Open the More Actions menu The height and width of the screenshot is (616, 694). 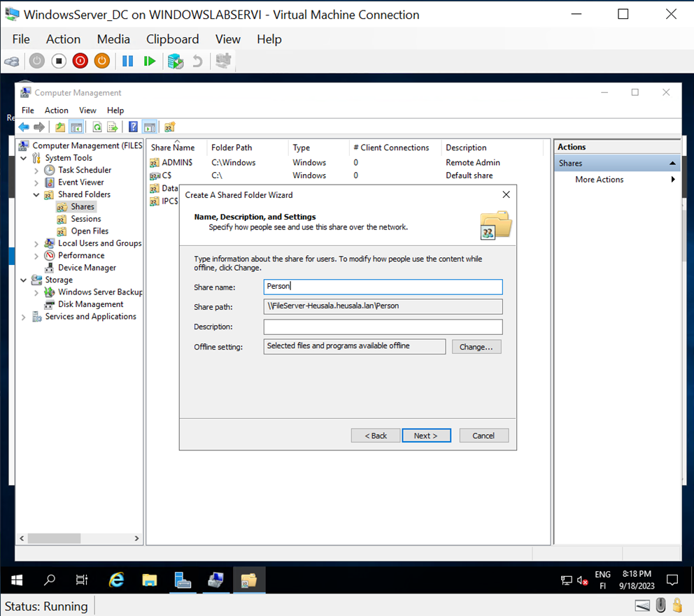599,179
